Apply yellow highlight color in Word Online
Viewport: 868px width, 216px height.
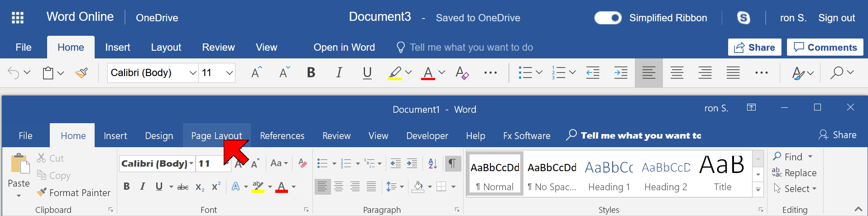click(395, 73)
